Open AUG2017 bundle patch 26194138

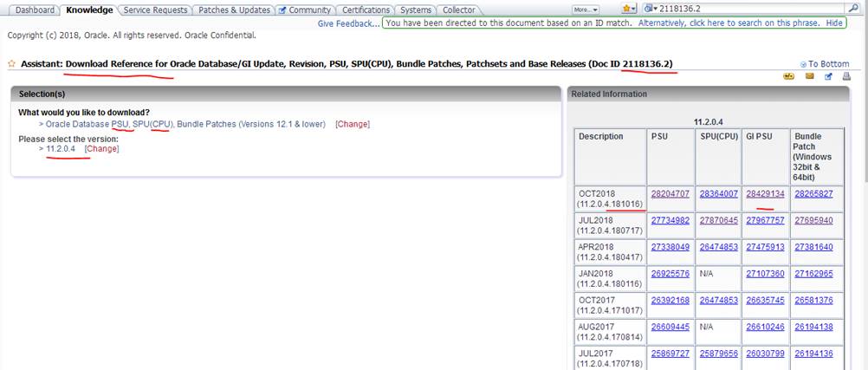813,327
